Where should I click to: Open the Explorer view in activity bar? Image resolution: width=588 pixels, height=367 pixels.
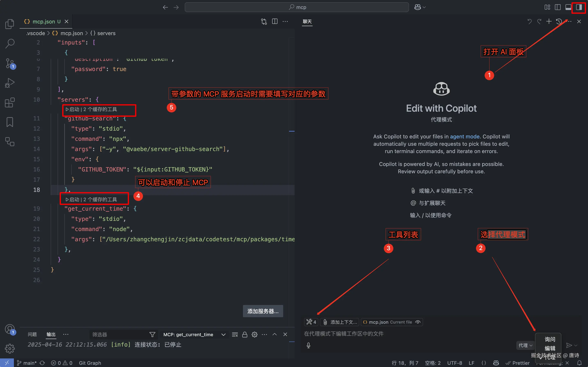(x=10, y=24)
